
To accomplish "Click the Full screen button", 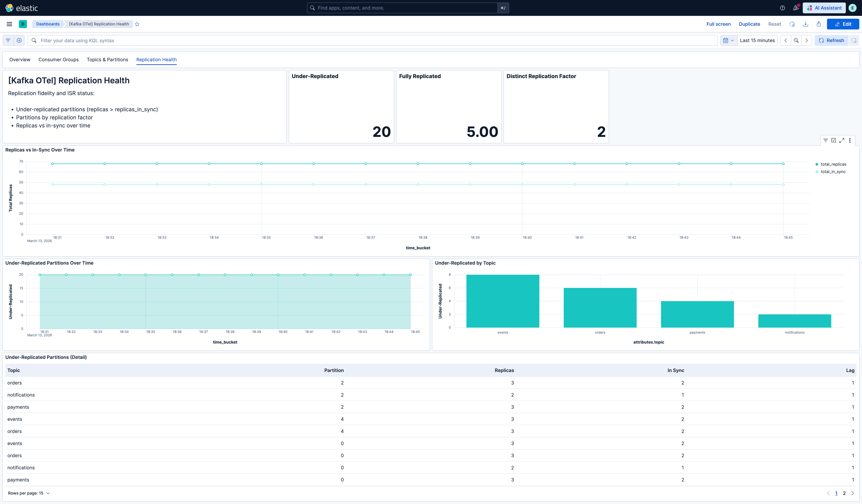I will (718, 24).
